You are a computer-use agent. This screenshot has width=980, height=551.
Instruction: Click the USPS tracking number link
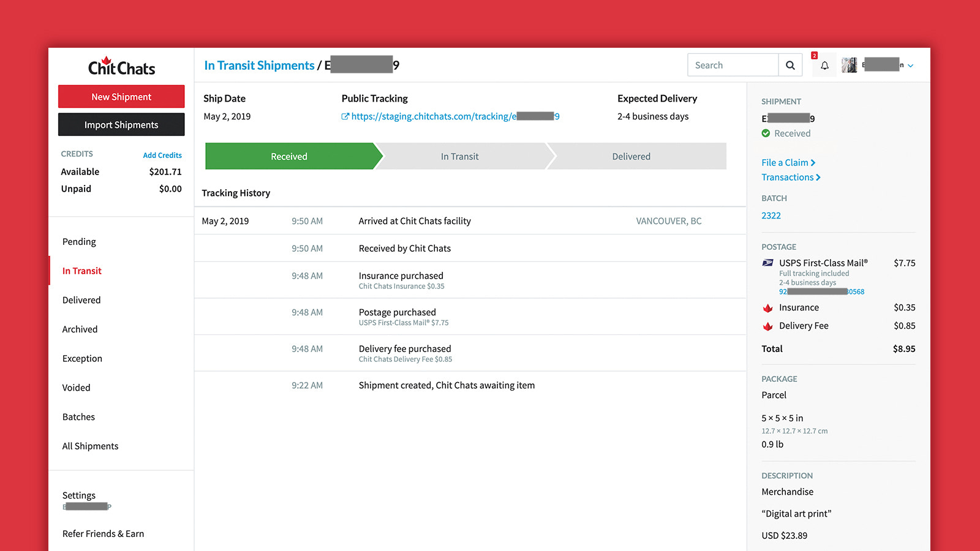pos(821,291)
